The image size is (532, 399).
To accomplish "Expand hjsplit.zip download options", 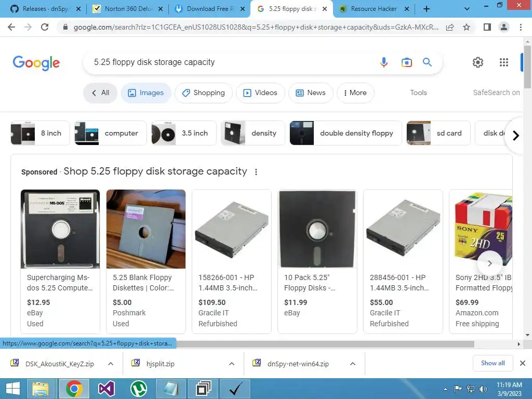I will (232, 364).
